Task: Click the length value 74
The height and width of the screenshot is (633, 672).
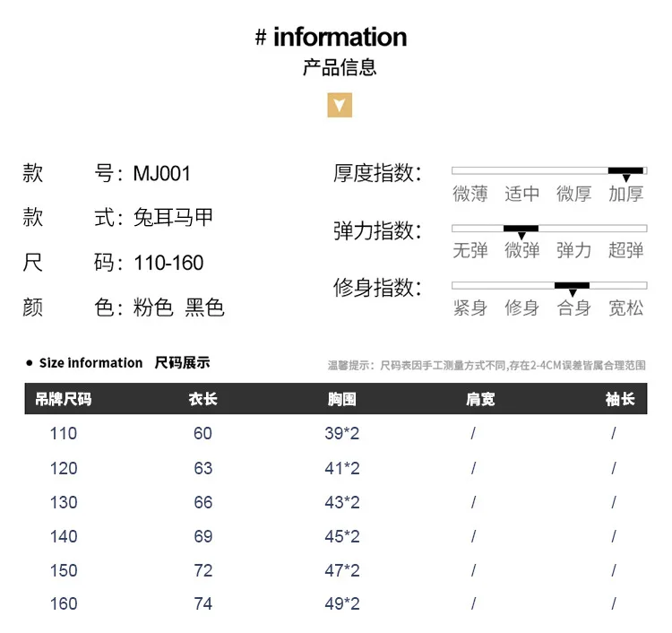Action: 202,603
